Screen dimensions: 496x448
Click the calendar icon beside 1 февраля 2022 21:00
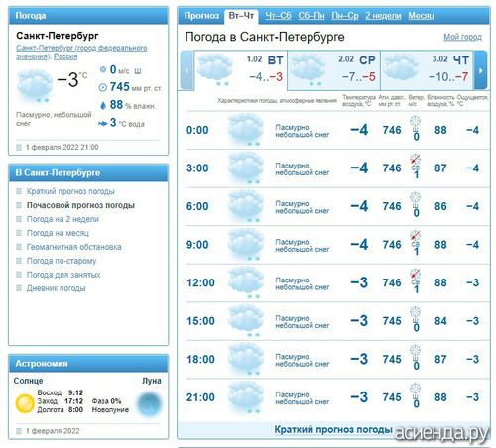click(19, 147)
